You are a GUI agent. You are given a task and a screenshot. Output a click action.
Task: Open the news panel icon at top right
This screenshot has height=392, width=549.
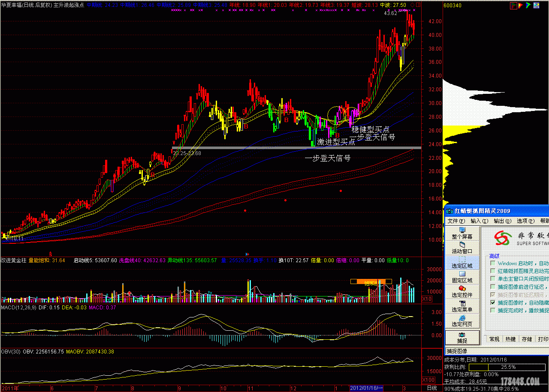tap(536, 5)
